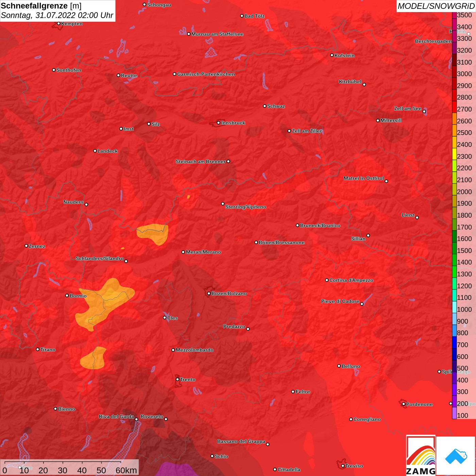Click the "Bruneck/Brunico" label
Screen dimensions: 476x476
click(320, 225)
